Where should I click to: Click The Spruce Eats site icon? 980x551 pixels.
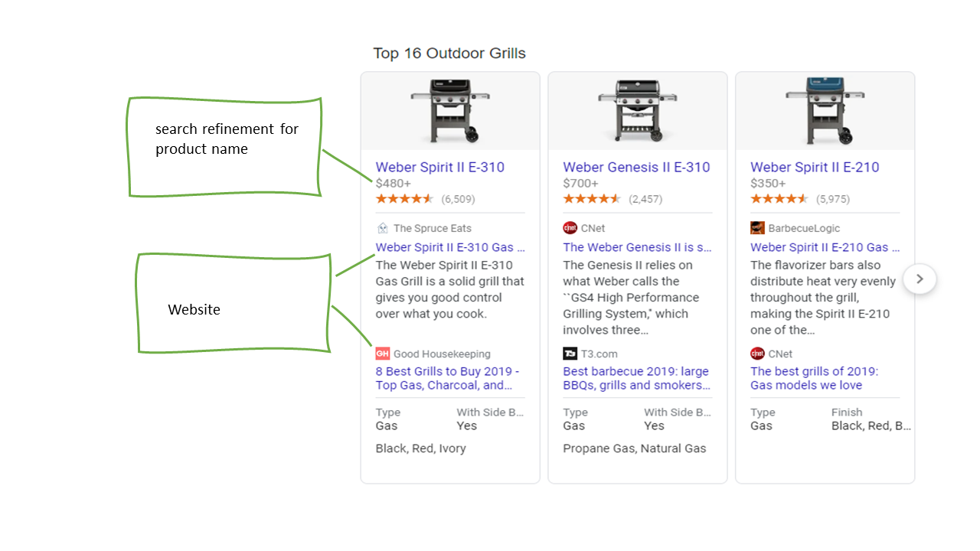click(x=382, y=228)
